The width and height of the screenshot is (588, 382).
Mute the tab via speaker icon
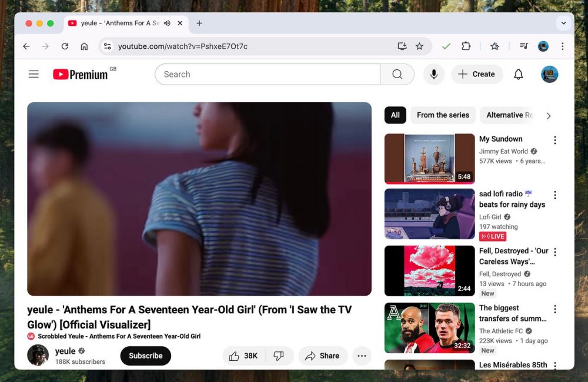[x=167, y=24]
